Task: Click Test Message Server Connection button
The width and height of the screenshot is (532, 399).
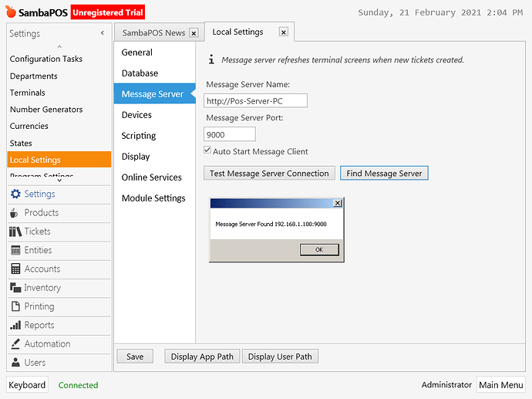Action: (x=269, y=173)
